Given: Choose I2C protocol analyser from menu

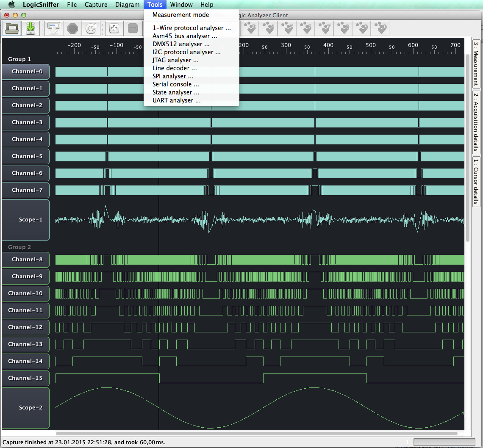Looking at the screenshot, I should pos(186,52).
